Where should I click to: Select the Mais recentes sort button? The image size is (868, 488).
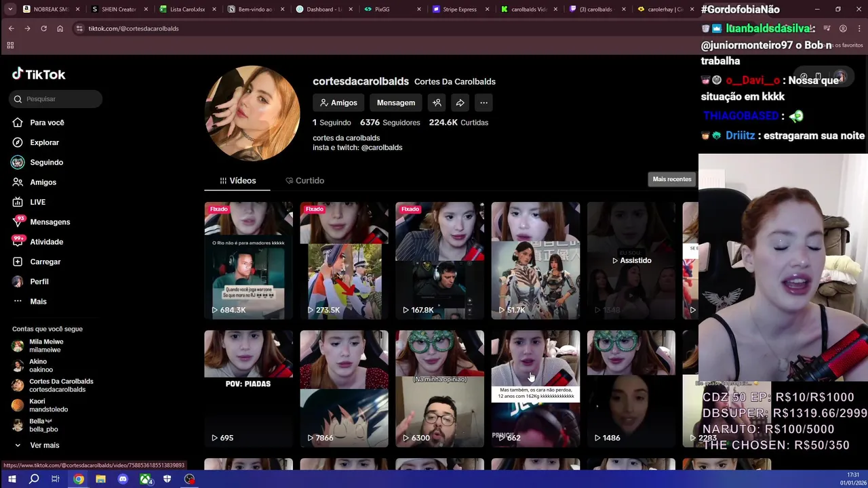click(x=672, y=179)
